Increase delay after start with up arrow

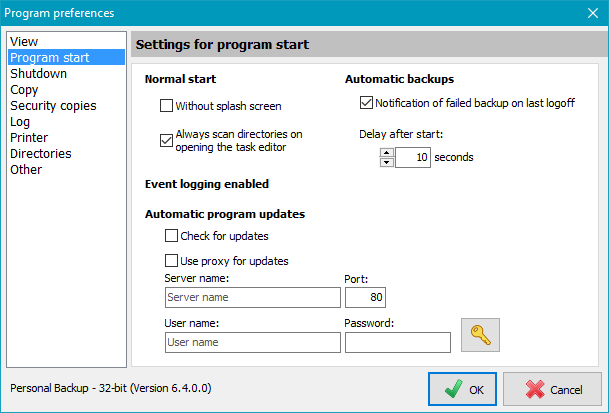386,152
